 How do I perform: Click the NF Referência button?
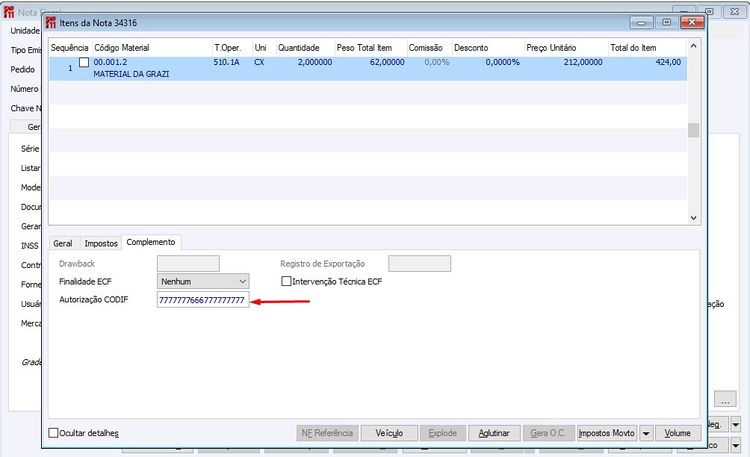coord(327,433)
